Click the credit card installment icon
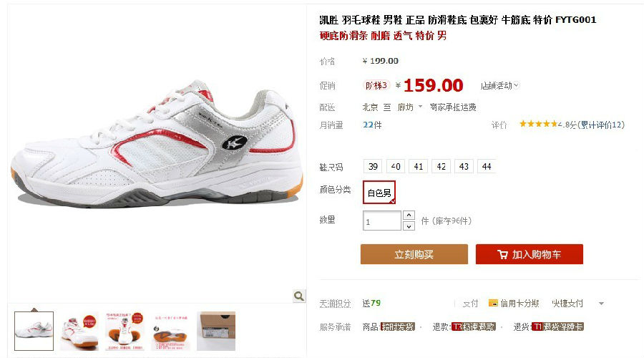 pyautogui.click(x=493, y=304)
